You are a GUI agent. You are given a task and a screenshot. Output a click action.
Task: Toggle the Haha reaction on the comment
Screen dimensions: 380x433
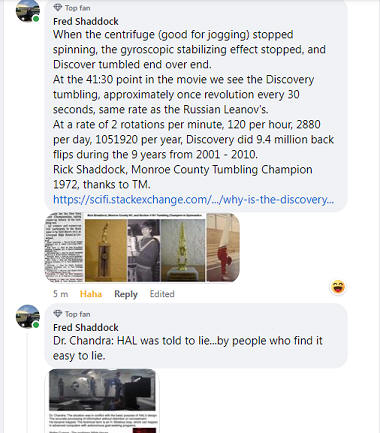(x=91, y=294)
